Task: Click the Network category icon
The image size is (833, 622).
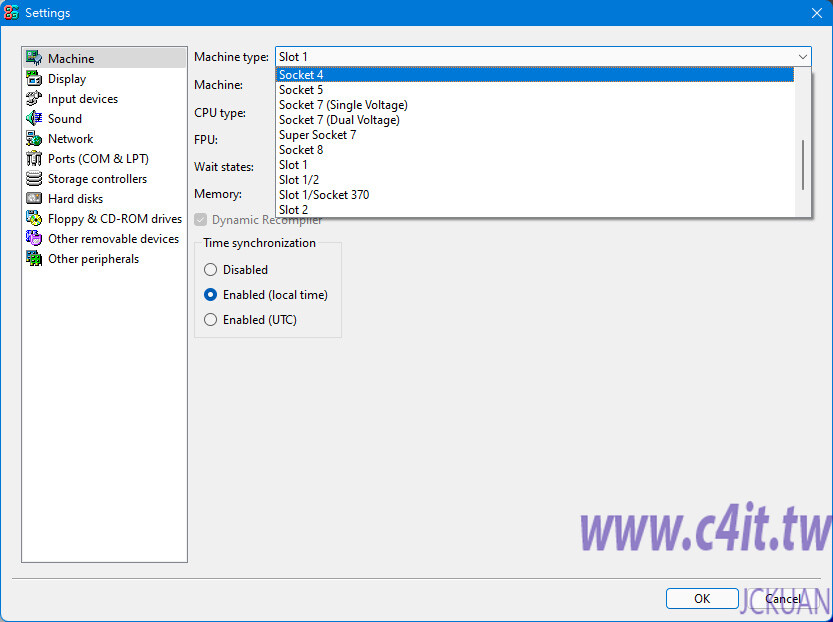Action: tap(34, 139)
